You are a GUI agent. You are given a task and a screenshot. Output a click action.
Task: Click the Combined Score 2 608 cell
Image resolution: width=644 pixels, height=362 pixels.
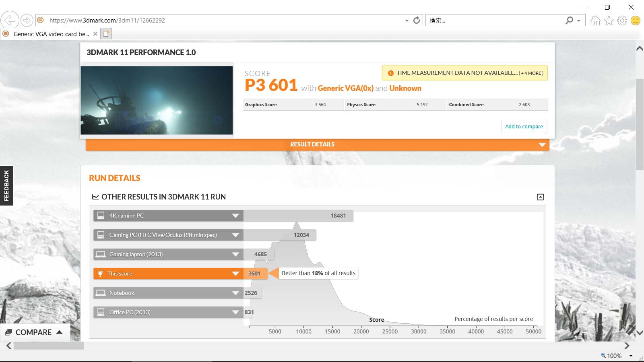point(497,105)
